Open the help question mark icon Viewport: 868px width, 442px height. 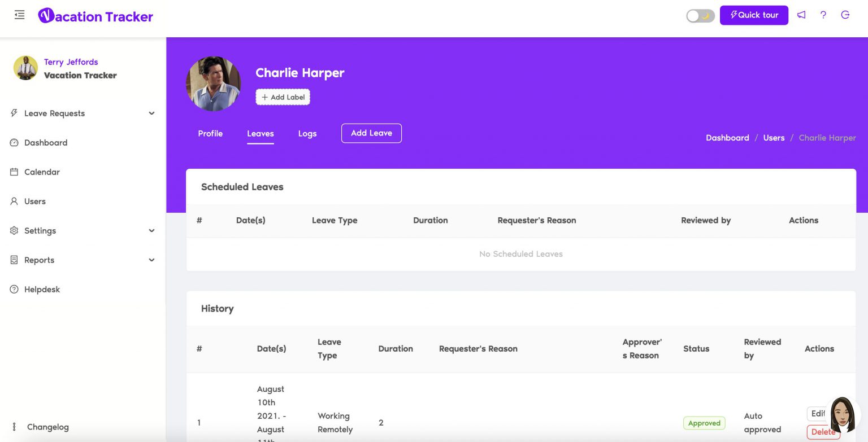[x=823, y=15]
